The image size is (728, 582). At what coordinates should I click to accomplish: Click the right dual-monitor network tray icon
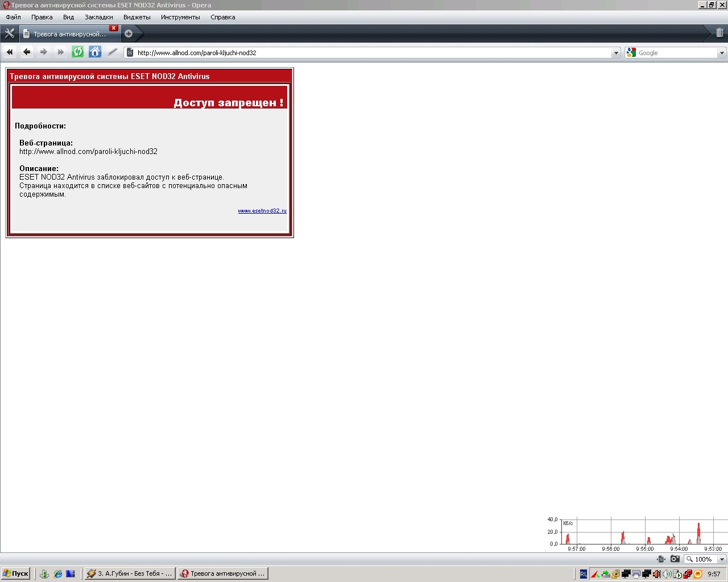647,574
